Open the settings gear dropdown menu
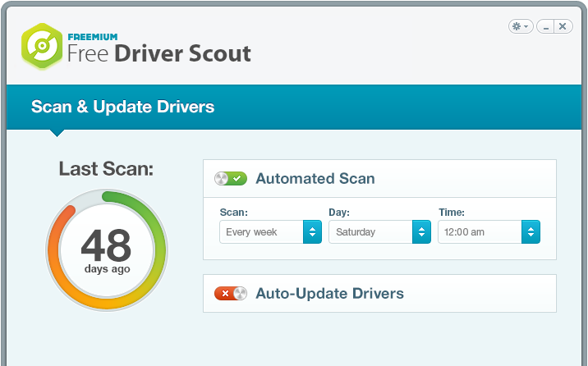588x366 pixels. click(521, 26)
